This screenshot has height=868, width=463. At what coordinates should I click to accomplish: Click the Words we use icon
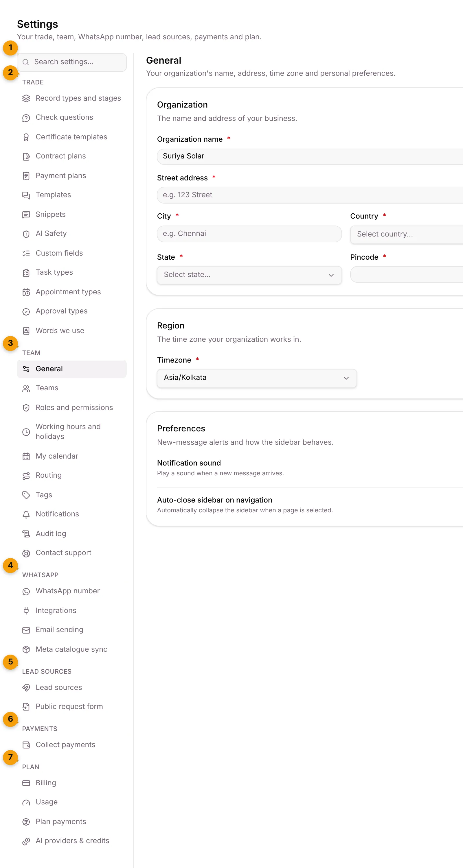point(26,331)
